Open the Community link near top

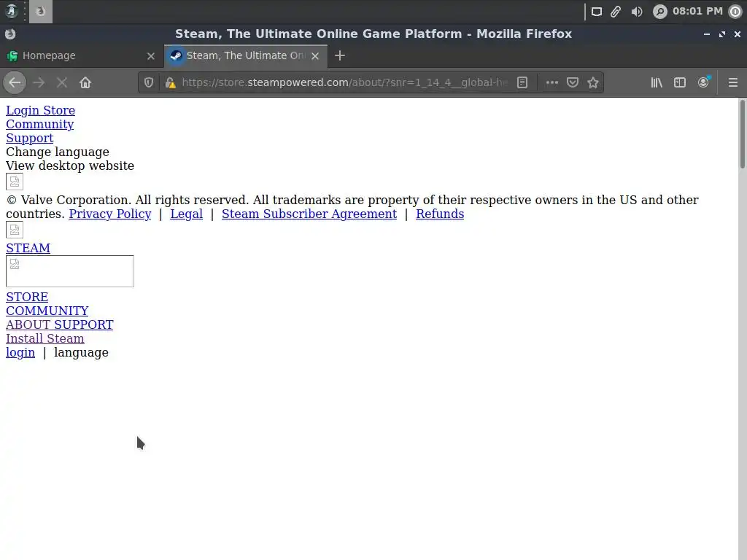[39, 124]
